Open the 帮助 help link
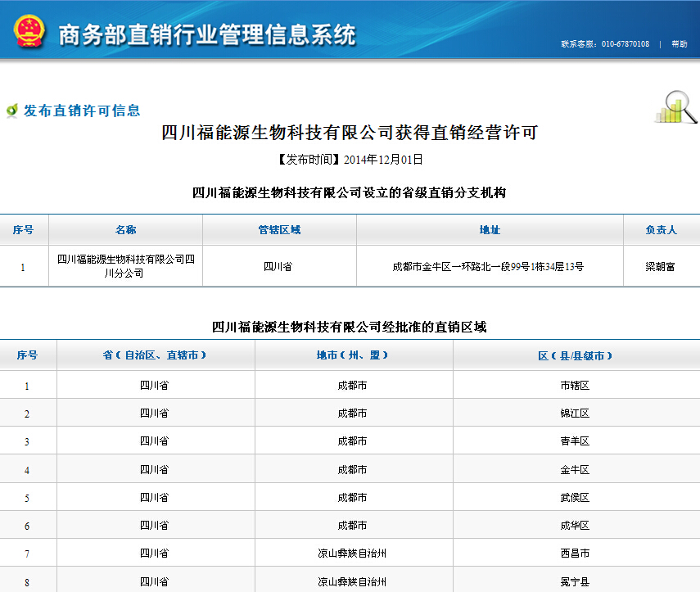 679,43
